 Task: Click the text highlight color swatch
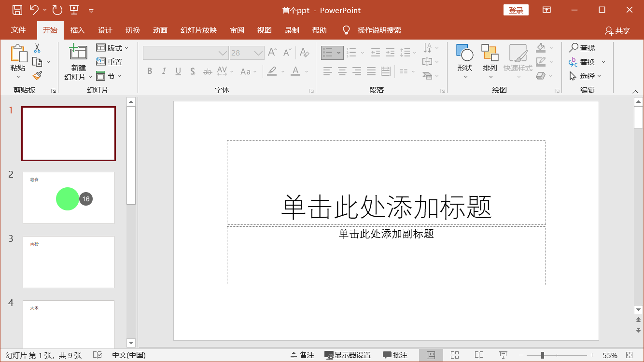coord(272,71)
